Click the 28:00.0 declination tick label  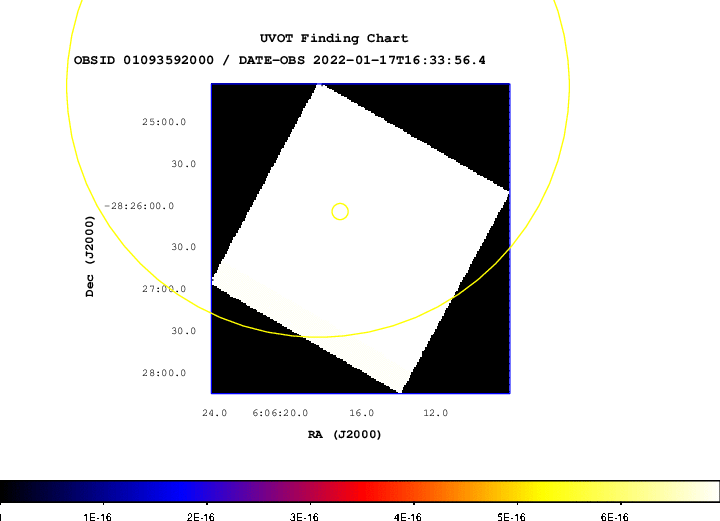point(164,373)
